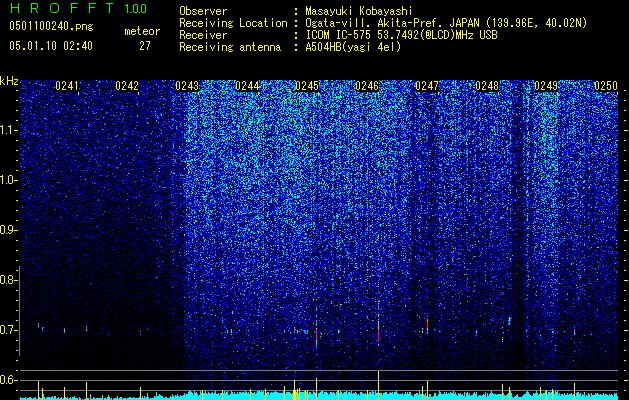Click the HROFFT 1.0.0 title text

[78, 8]
